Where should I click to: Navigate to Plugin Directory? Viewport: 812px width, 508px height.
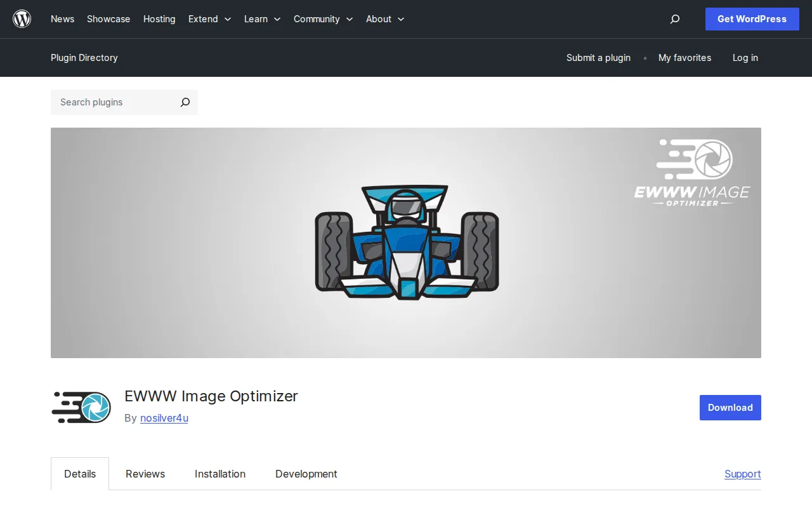84,58
